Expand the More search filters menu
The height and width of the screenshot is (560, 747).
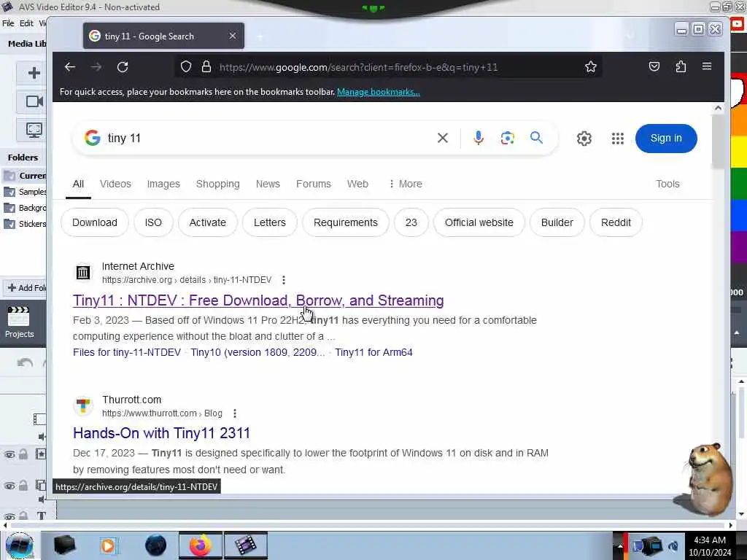[x=406, y=184]
